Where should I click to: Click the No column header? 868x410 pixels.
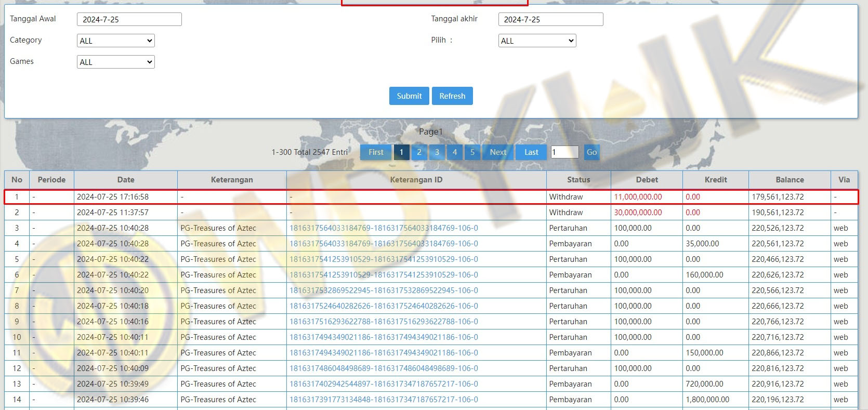tap(17, 180)
